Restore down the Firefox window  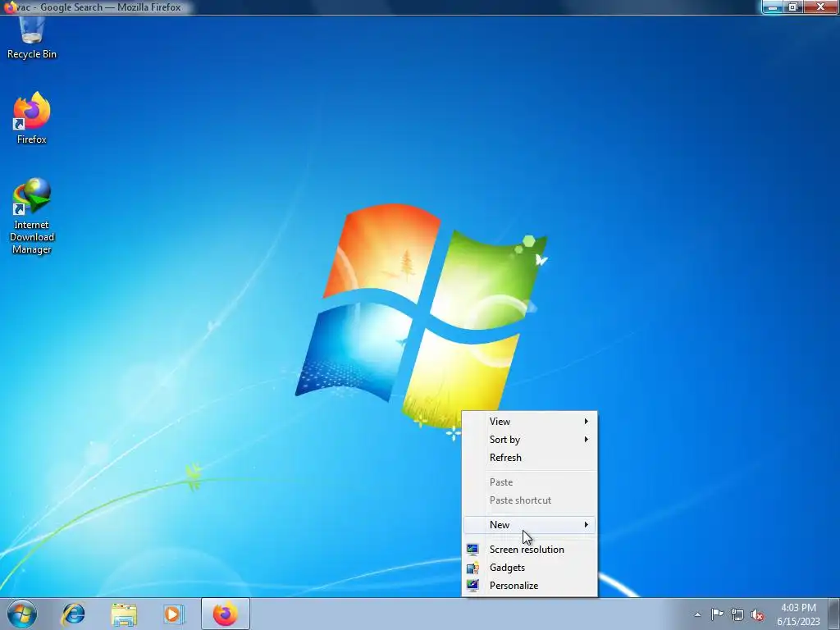793,7
